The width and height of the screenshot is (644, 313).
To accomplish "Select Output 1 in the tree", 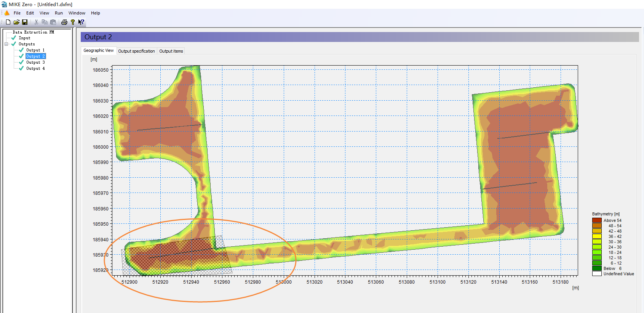I will pyautogui.click(x=35, y=50).
